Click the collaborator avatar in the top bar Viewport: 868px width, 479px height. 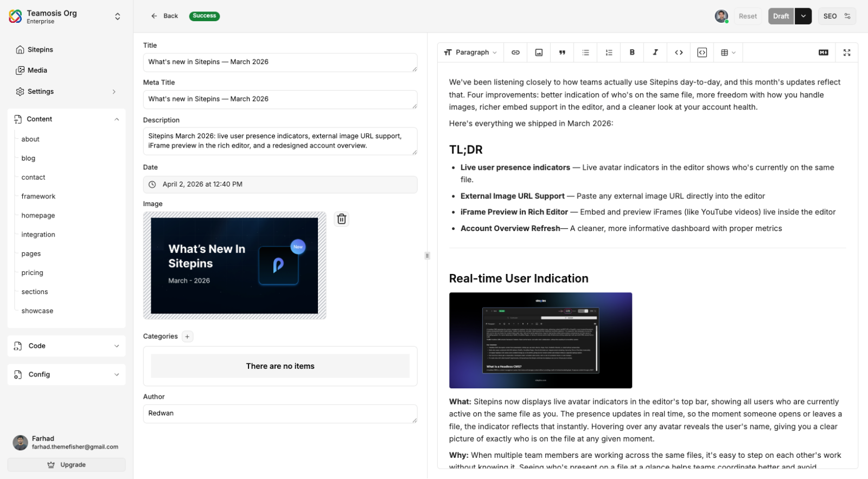pyautogui.click(x=721, y=16)
